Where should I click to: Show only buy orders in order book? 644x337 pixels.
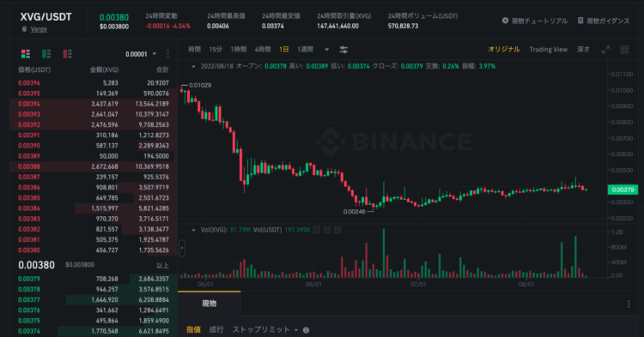tap(46, 54)
